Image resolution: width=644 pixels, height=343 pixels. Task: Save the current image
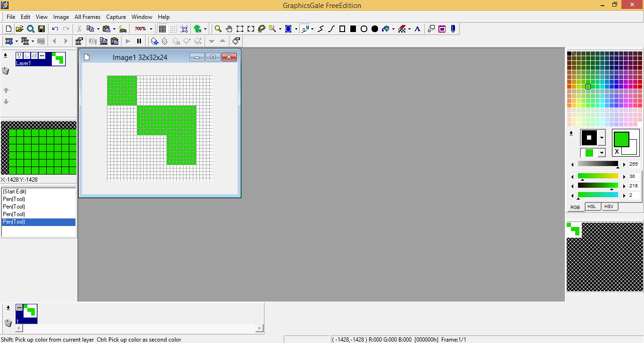[x=41, y=29]
